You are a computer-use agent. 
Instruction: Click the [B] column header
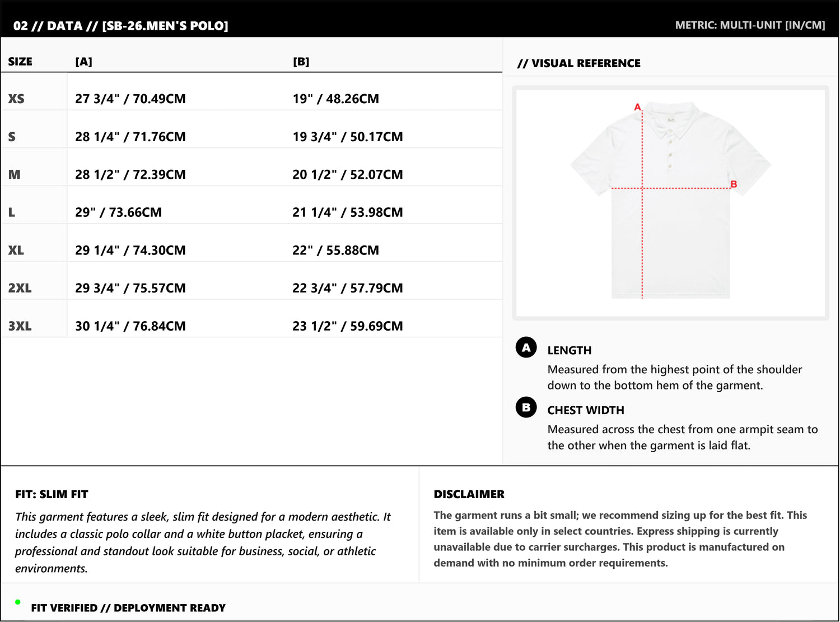coord(301,62)
